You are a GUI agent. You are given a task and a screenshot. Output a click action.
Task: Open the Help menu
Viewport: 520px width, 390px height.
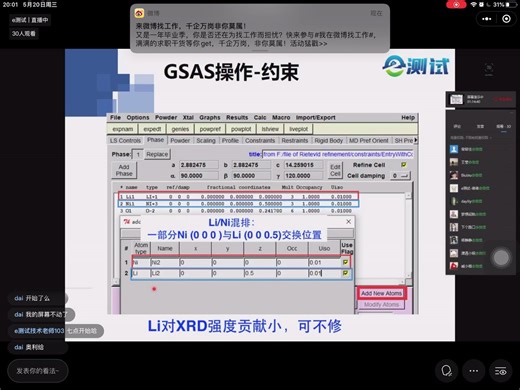pos(408,117)
